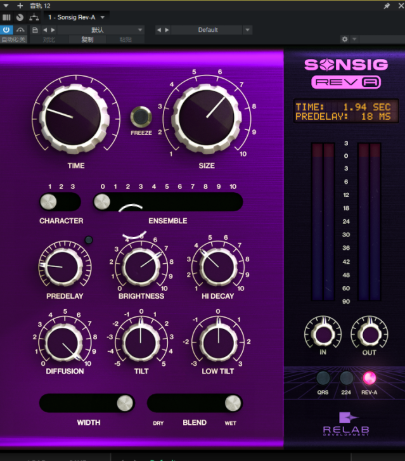
Task: Click the 粘贴 paste button
Action: point(126,40)
